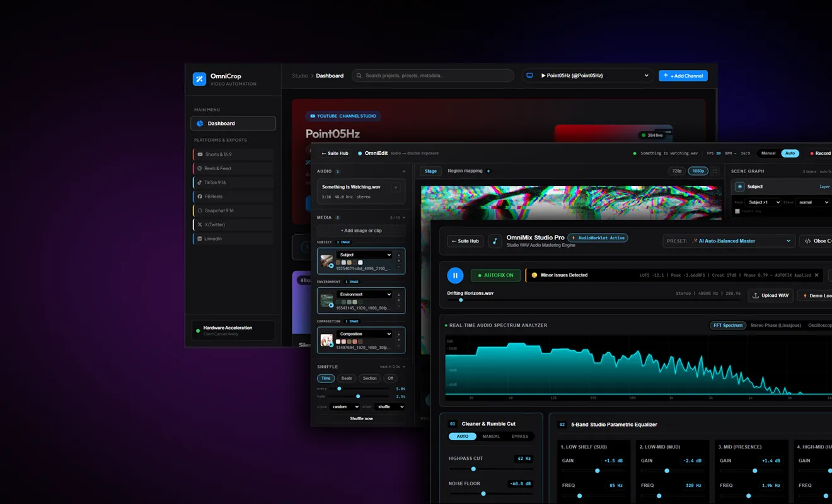Open the Subject media role dropdown

(x=364, y=255)
